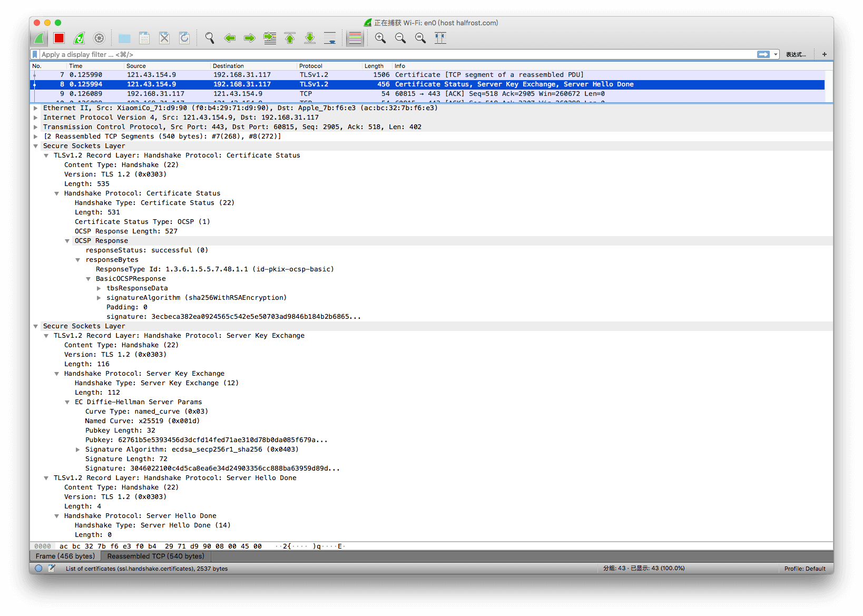Go to specified packet icon
Image resolution: width=863 pixels, height=616 pixels.
coord(270,38)
